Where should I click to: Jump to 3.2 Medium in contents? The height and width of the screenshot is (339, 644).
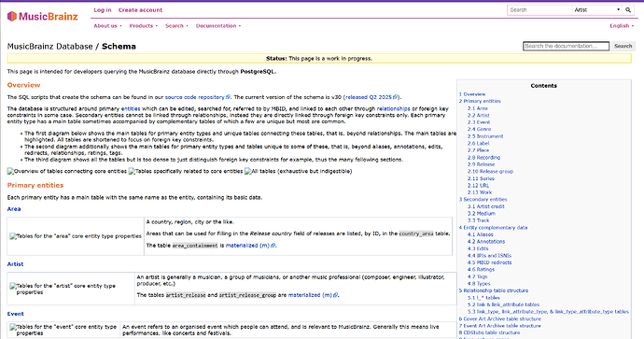tap(482, 214)
